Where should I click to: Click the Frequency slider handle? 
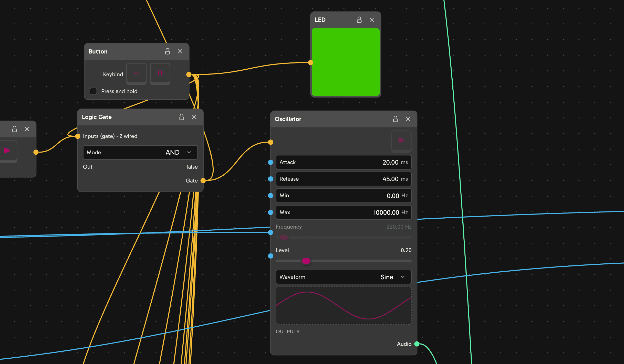click(284, 238)
